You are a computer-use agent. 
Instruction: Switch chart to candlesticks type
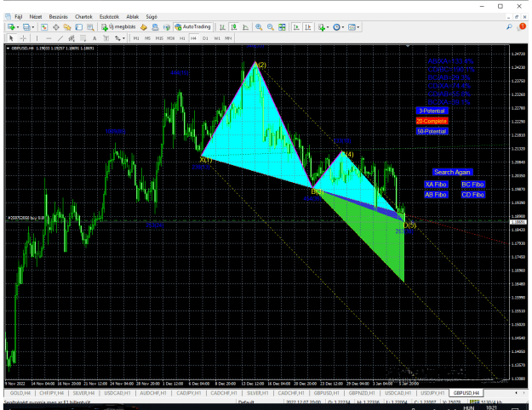(234, 27)
